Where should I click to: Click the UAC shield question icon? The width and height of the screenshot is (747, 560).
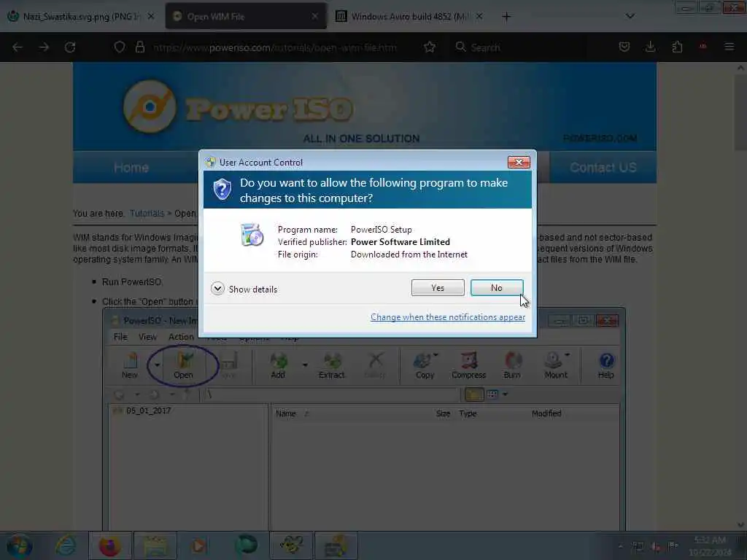tap(222, 190)
